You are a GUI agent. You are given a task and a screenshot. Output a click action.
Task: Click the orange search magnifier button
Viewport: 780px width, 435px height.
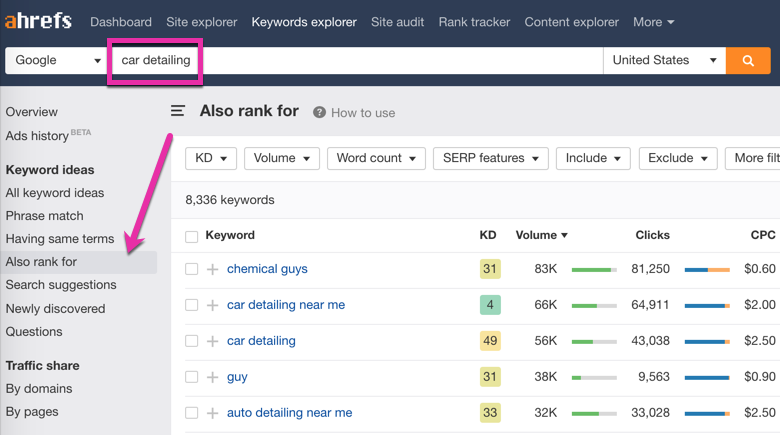click(x=748, y=60)
